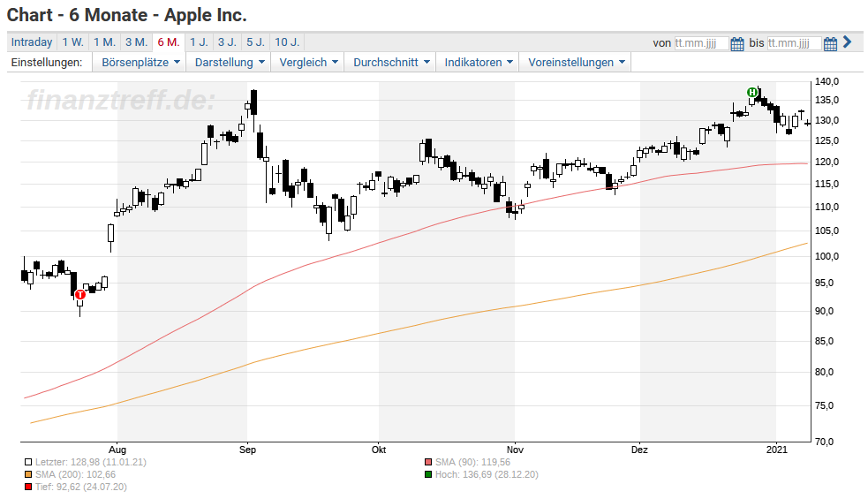The height and width of the screenshot is (499, 868).
Task: Open the Indikatoren dropdown
Action: tap(479, 62)
